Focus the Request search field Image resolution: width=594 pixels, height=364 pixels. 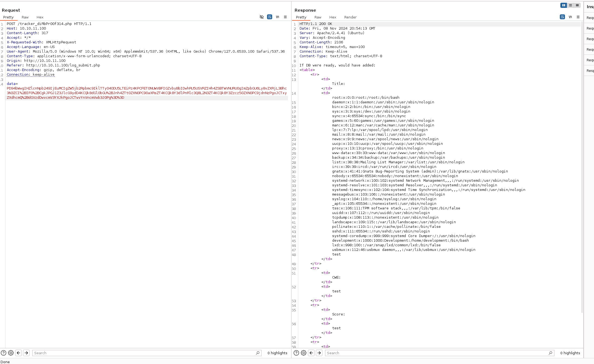click(147, 353)
